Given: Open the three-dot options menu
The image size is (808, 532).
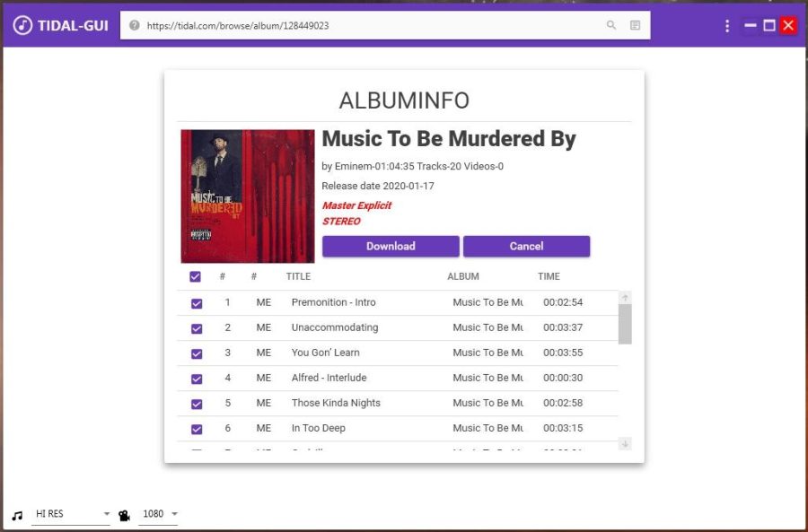Looking at the screenshot, I should tap(727, 26).
